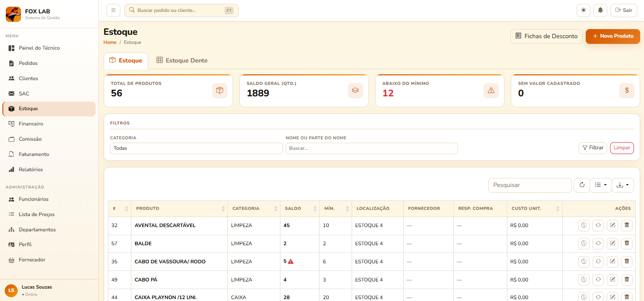Delete the CABO PÁ product row
This screenshot has height=301, width=644.
626,280
